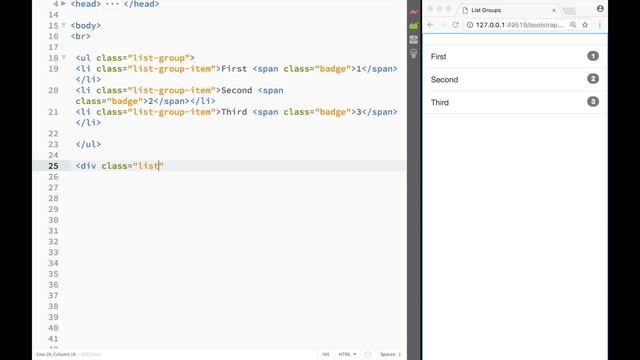Viewport: 640px width, 360px height.
Task: Focus the 127.0.0.1 address bar
Action: [520, 25]
